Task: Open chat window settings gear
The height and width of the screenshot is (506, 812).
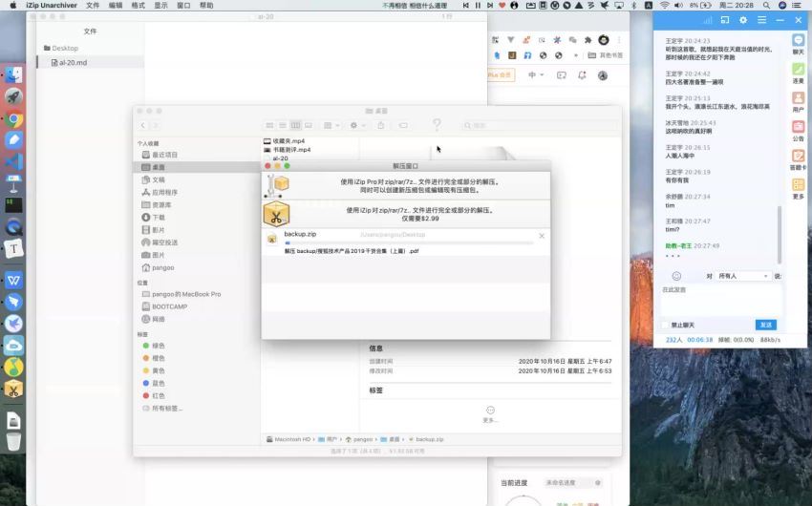Action: (x=743, y=20)
